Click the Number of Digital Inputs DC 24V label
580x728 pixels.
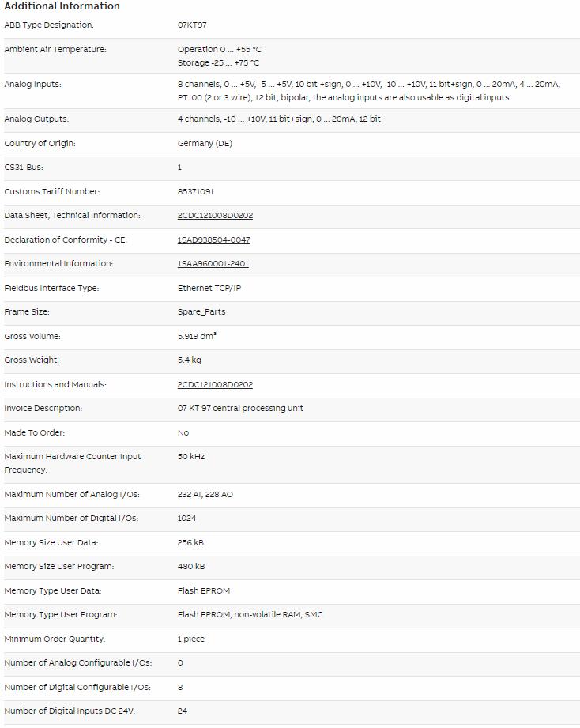(69, 711)
